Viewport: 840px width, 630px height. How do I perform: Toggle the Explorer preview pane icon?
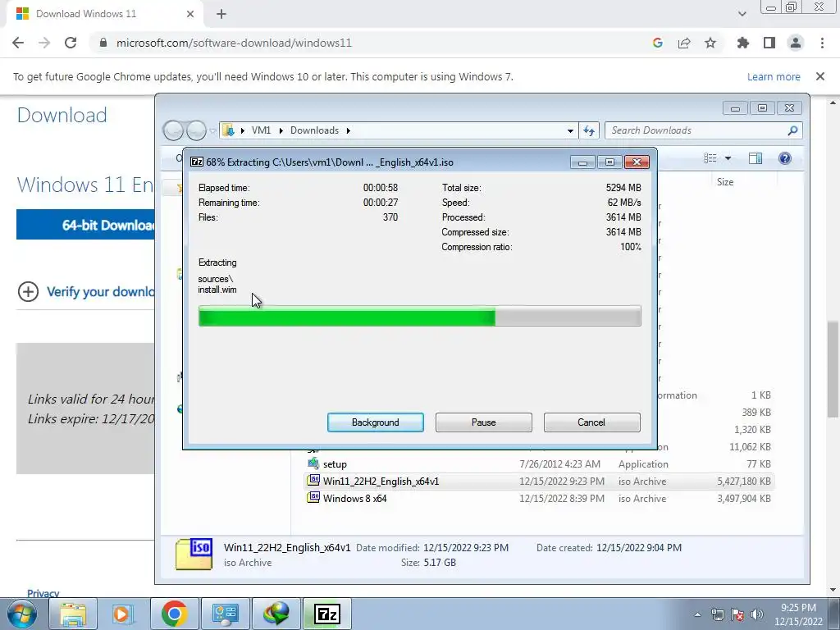coord(756,158)
